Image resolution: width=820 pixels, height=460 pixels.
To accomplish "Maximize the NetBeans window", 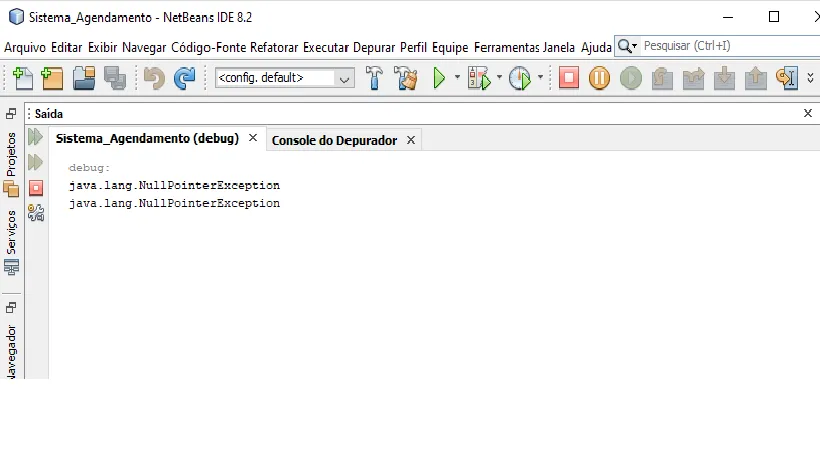I will pos(774,17).
